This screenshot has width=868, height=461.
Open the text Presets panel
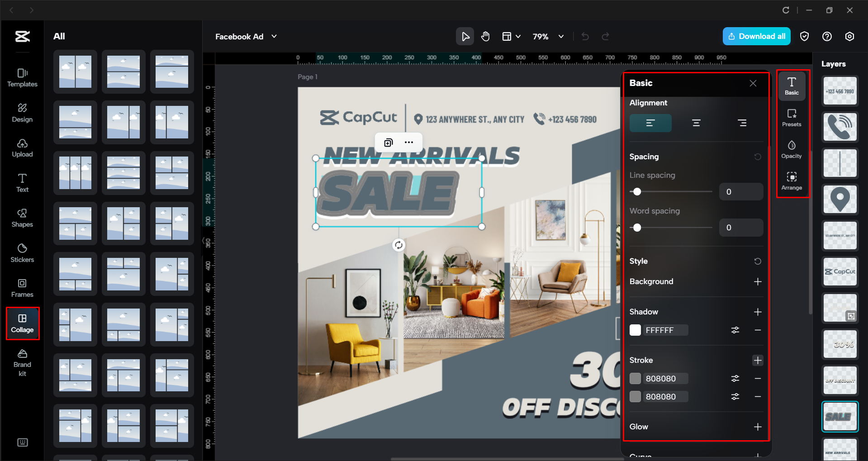[792, 118]
